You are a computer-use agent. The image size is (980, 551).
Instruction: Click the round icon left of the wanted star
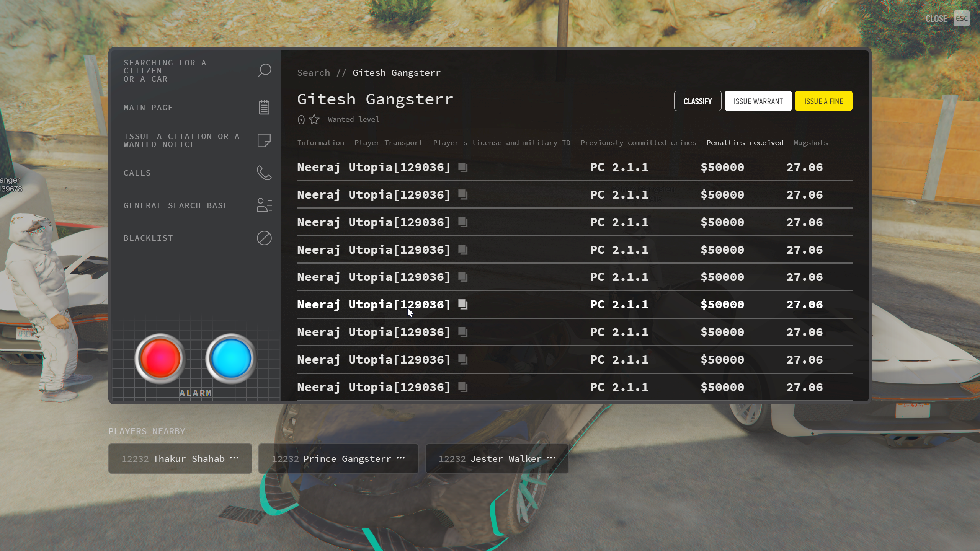point(301,120)
